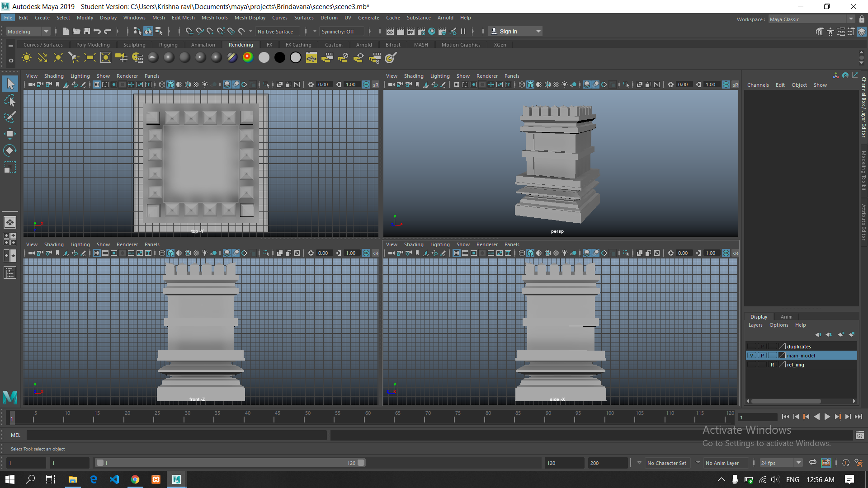Open the Mesh Tools menu
Screen dimensions: 868x488
point(214,18)
